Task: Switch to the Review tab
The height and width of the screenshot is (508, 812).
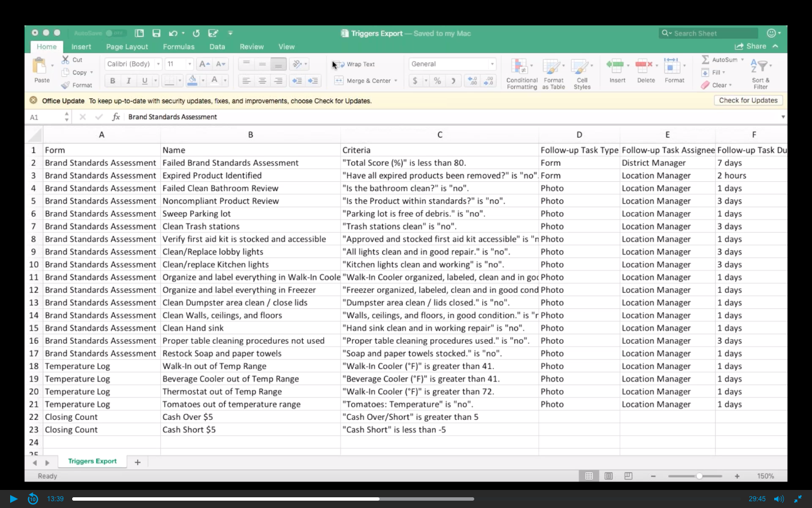Action: 251,47
